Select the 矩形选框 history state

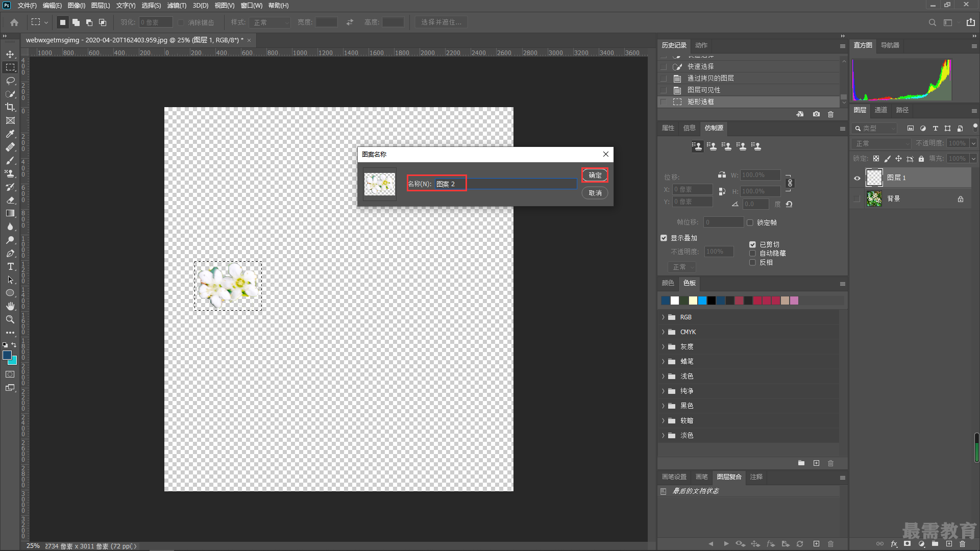point(749,102)
